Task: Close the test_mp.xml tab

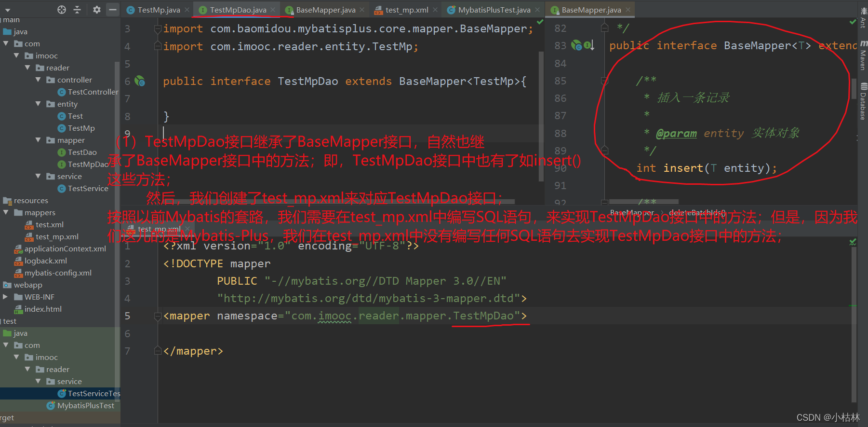Action: coord(435,10)
